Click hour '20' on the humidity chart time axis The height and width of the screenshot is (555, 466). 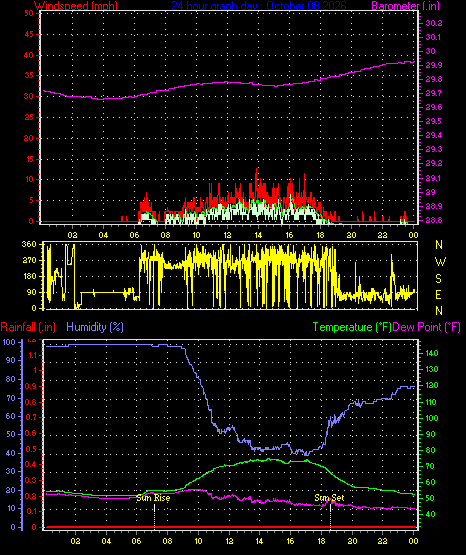352,541
